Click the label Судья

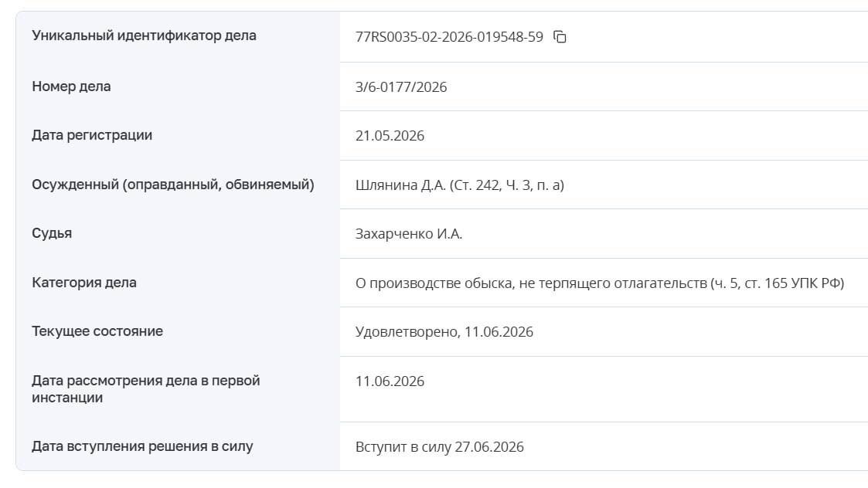[x=52, y=233]
